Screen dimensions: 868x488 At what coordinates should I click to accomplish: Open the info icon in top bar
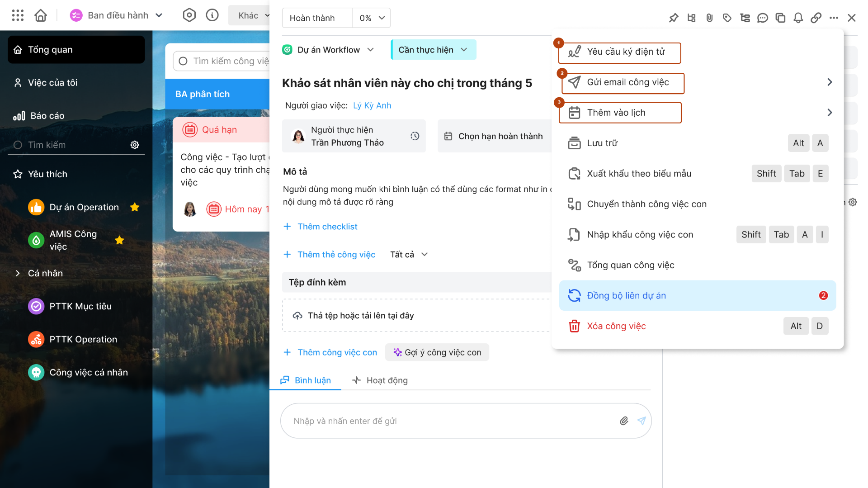tap(212, 15)
